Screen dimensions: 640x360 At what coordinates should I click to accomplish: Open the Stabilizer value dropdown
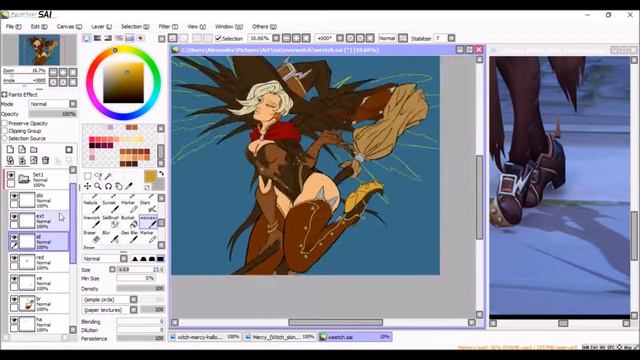pyautogui.click(x=451, y=38)
